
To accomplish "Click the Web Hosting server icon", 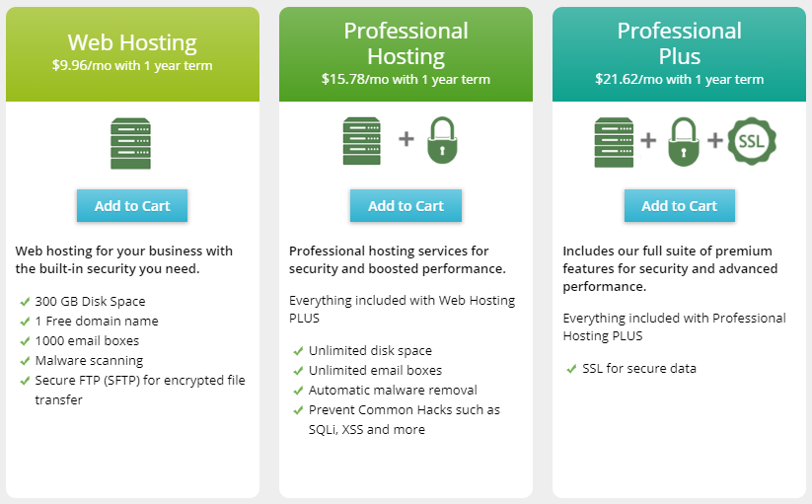I will [131, 143].
